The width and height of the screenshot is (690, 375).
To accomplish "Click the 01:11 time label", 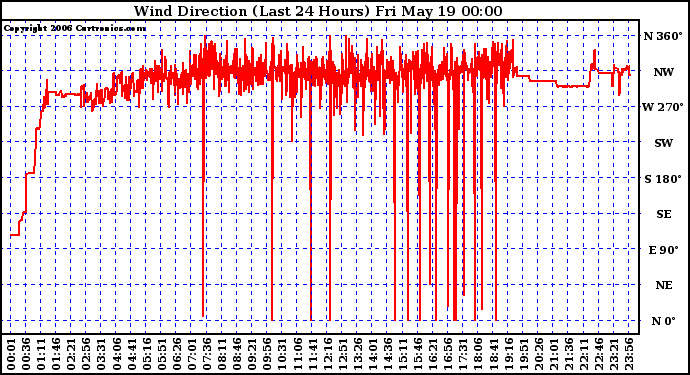I will pyautogui.click(x=41, y=354).
